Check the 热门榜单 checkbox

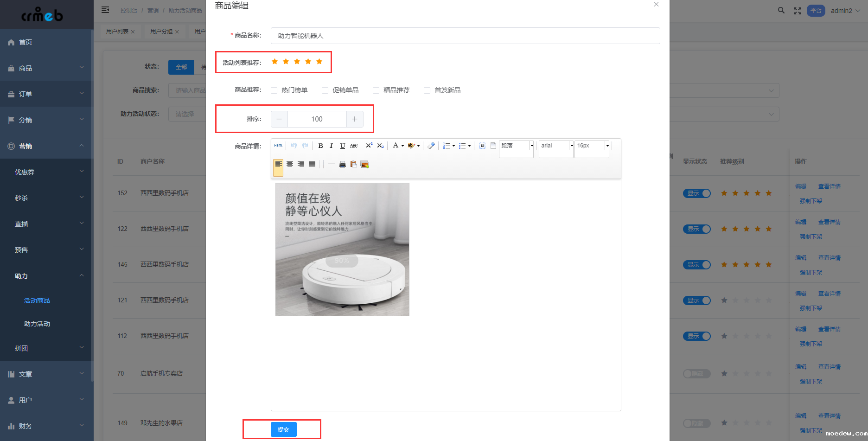(x=274, y=90)
